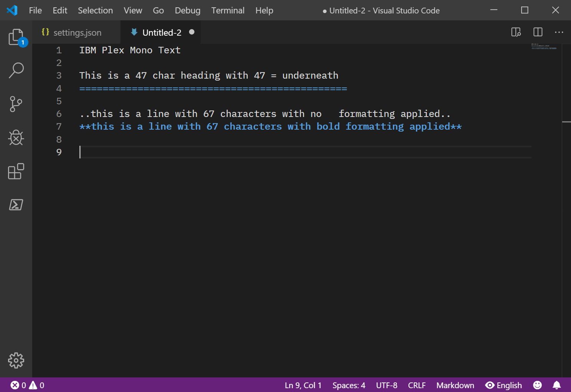This screenshot has width=571, height=392.
Task: Open the Markdown preview icon
Action: (x=516, y=32)
